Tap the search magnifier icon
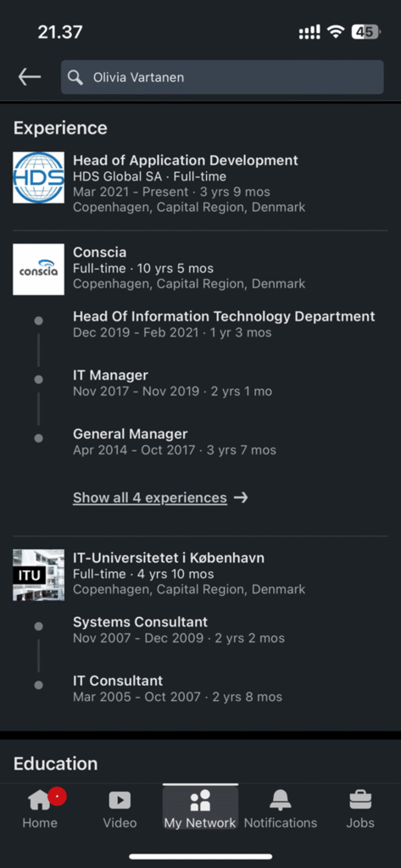This screenshot has height=868, width=401. pos(75,77)
